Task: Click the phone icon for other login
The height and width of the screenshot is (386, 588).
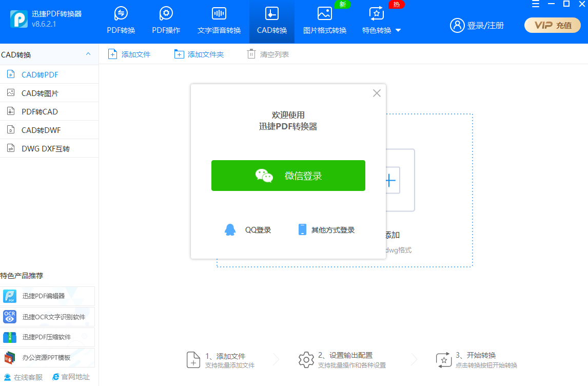Action: pyautogui.click(x=302, y=229)
